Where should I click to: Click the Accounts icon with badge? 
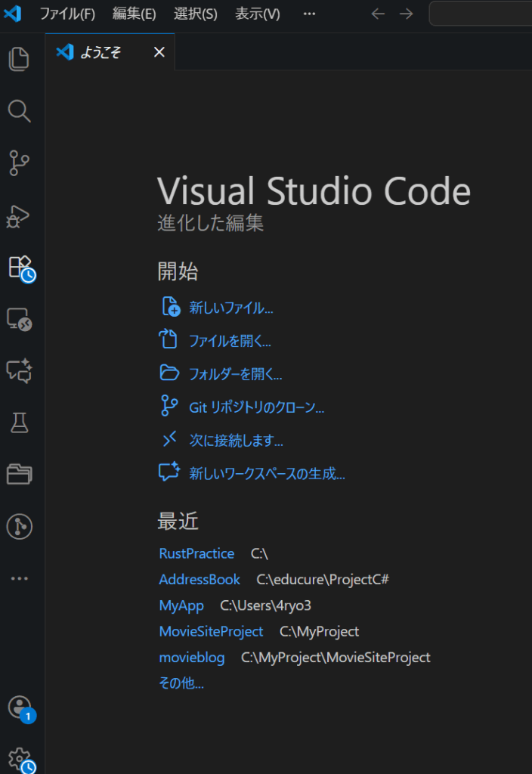[x=19, y=707]
